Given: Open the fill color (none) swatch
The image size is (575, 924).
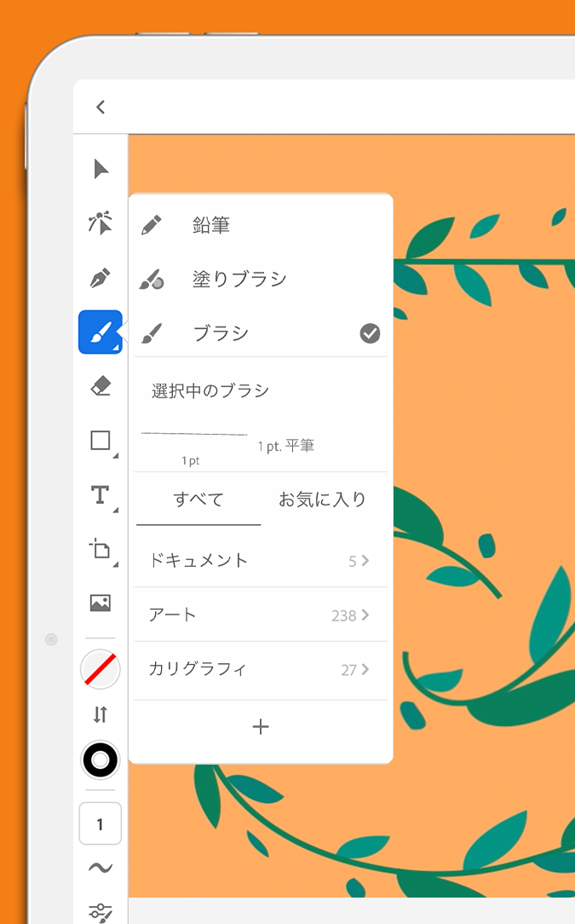Looking at the screenshot, I should (101, 669).
